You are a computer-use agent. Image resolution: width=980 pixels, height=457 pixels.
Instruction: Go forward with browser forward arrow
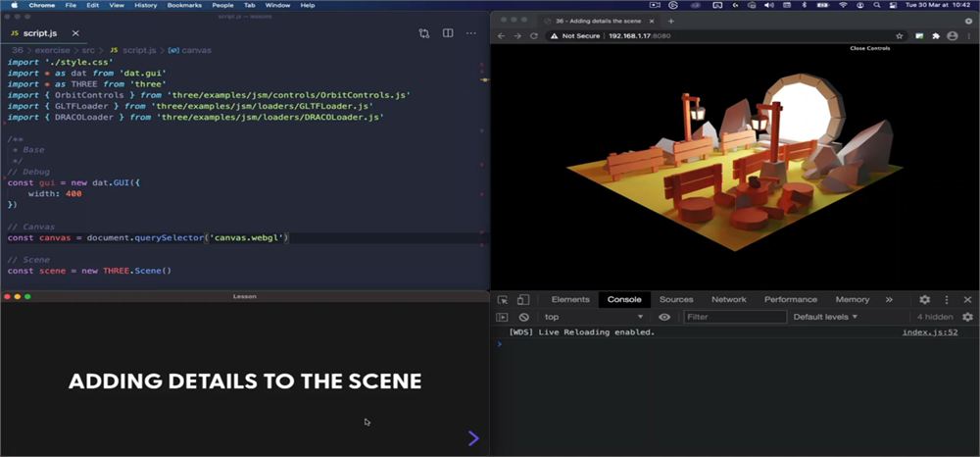point(516,35)
